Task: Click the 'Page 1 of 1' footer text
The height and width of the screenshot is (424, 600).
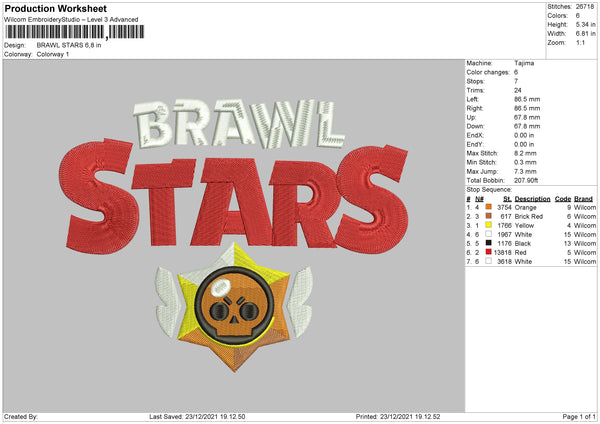Action: click(579, 416)
